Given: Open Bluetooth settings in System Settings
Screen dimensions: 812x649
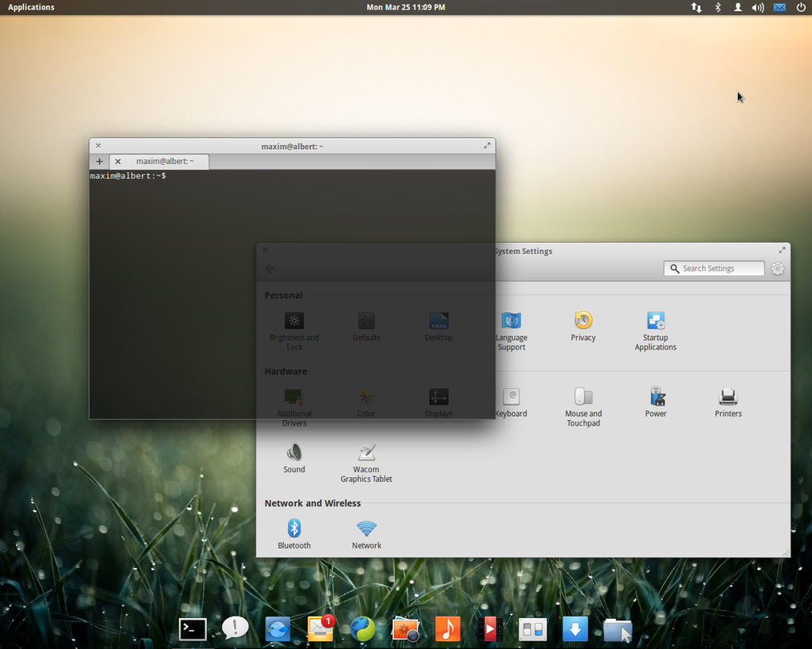Looking at the screenshot, I should pyautogui.click(x=294, y=535).
